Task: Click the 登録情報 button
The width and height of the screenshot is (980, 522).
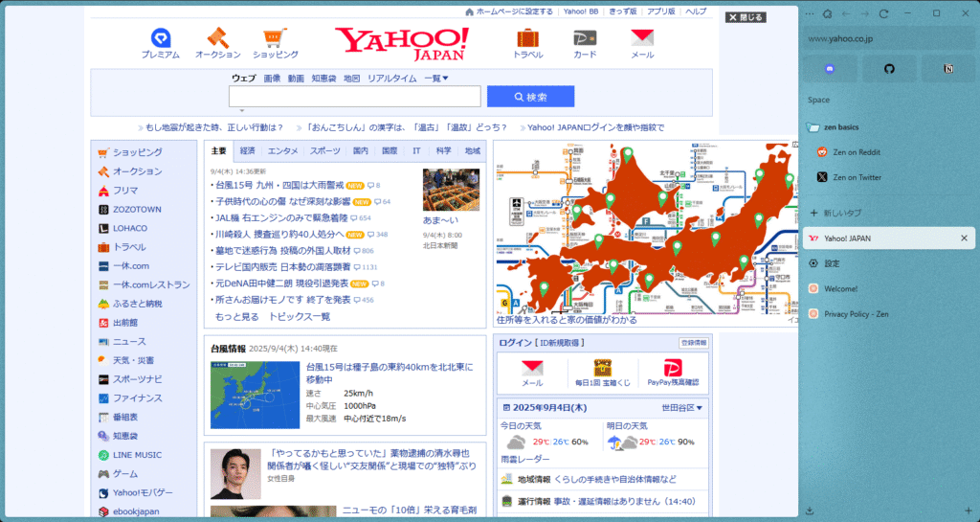Action: 694,343
